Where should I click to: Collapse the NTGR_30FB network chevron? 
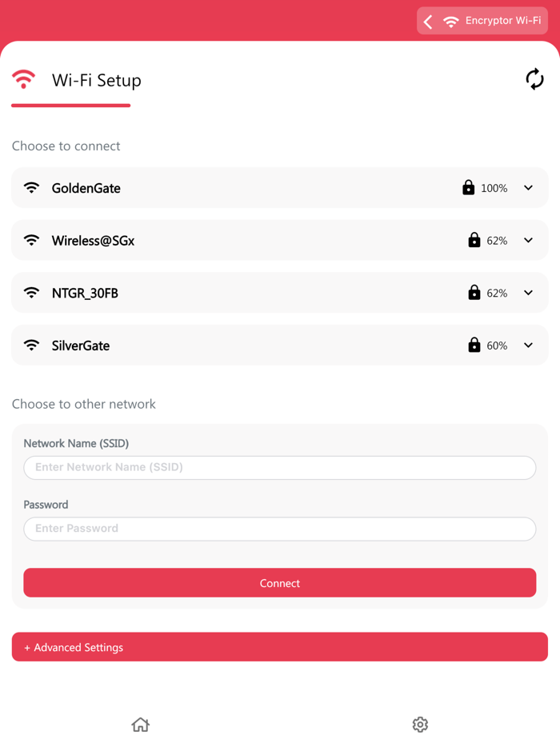pyautogui.click(x=528, y=293)
